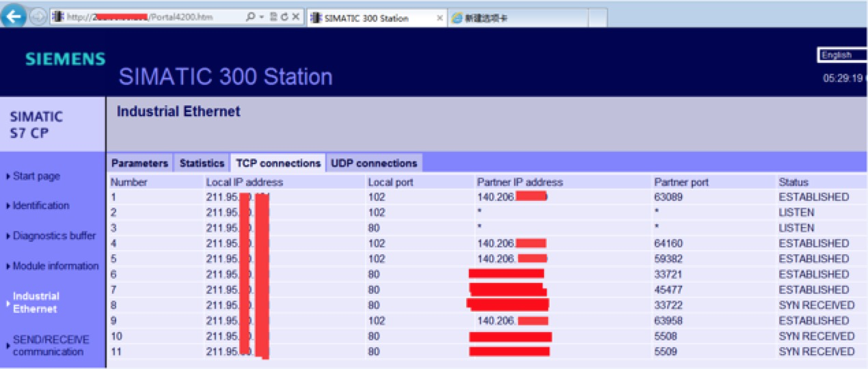The image size is (868, 369).
Task: Click the arrow beside Identification
Action: click(x=8, y=206)
